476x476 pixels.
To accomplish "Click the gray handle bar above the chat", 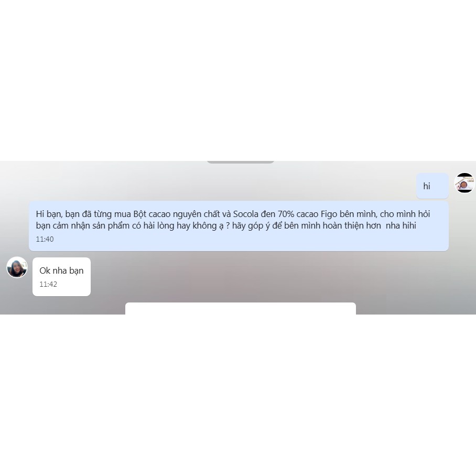I will pyautogui.click(x=241, y=162).
